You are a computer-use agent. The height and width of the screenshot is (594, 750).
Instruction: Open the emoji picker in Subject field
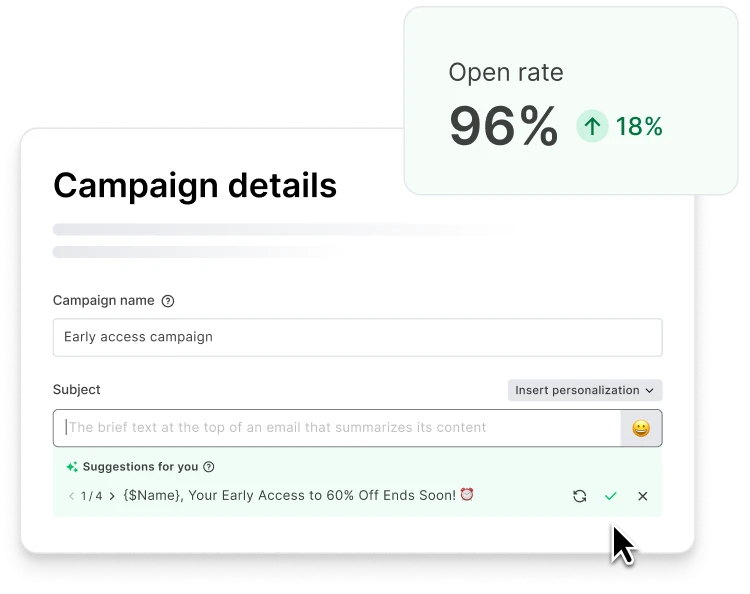tap(641, 428)
